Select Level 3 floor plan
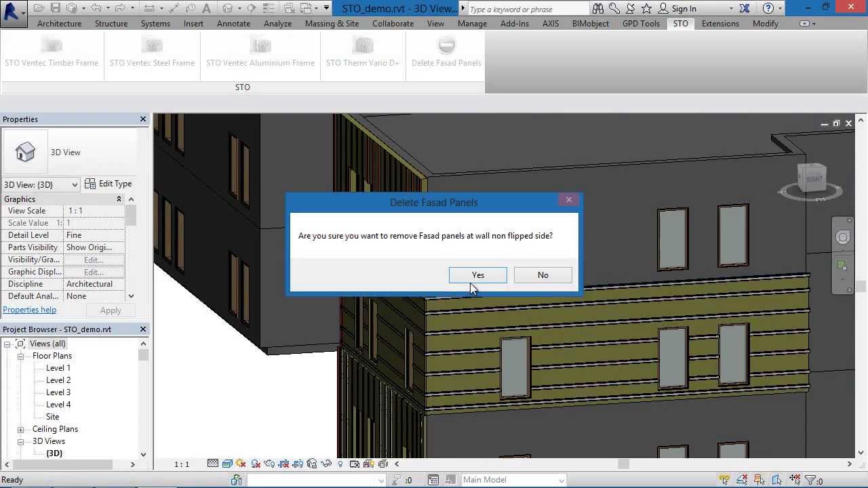This screenshot has width=868, height=488. 58,392
